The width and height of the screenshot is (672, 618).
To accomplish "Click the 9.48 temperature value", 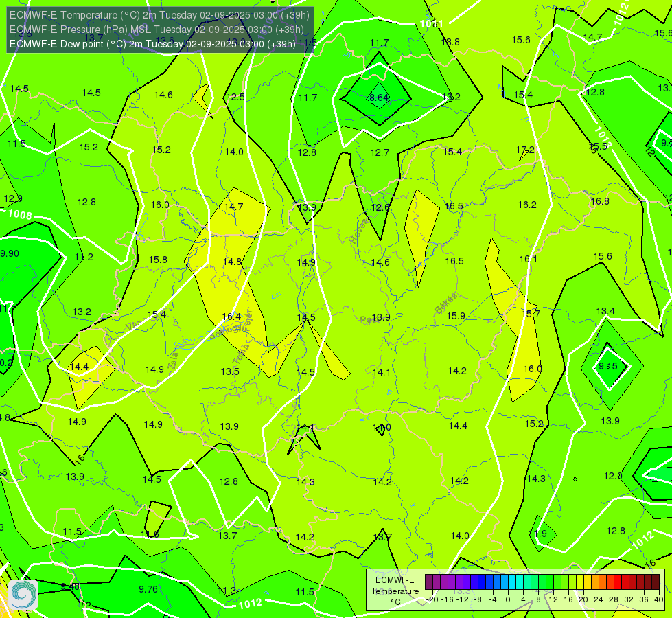I will click(70, 586).
